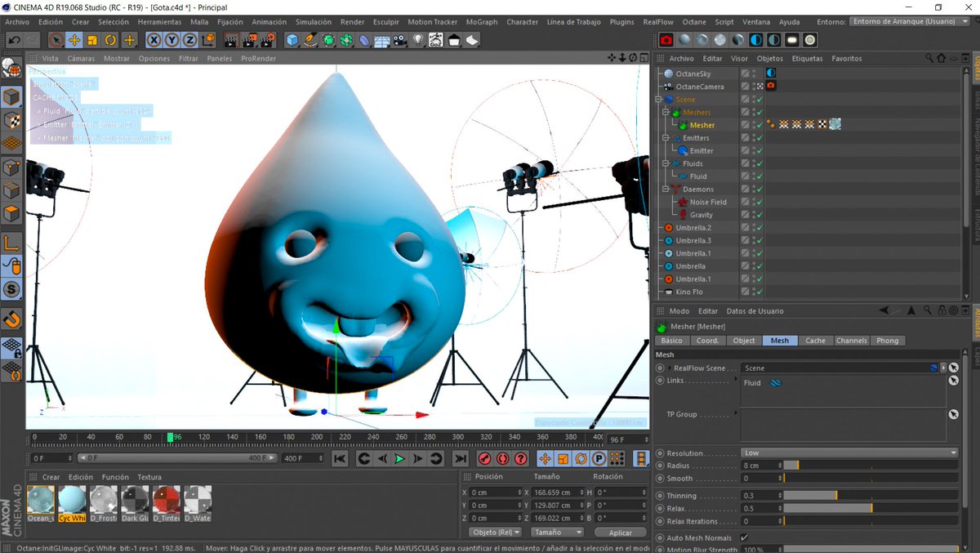Viewport: 980px width, 553px height.
Task: Toggle the P parameter keyframe button
Action: (x=598, y=459)
